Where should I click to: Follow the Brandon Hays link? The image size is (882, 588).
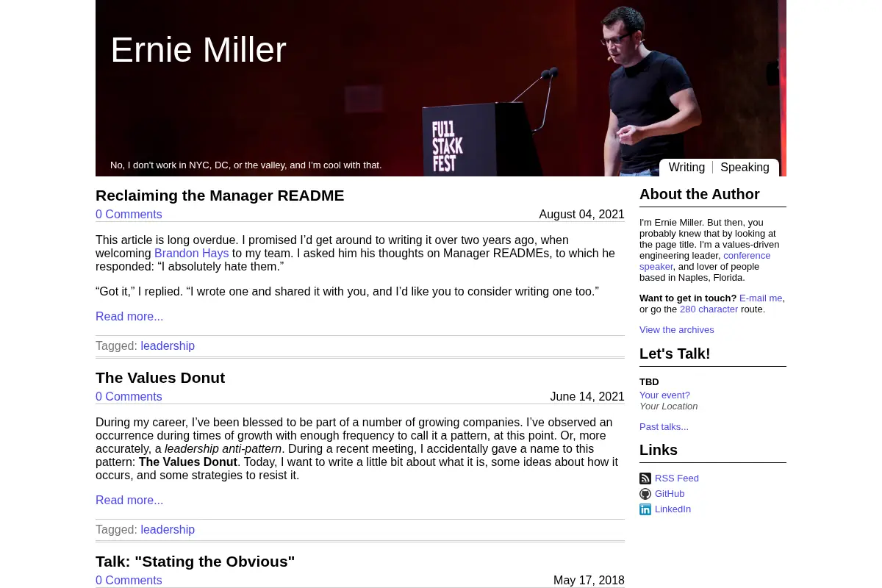pyautogui.click(x=192, y=254)
